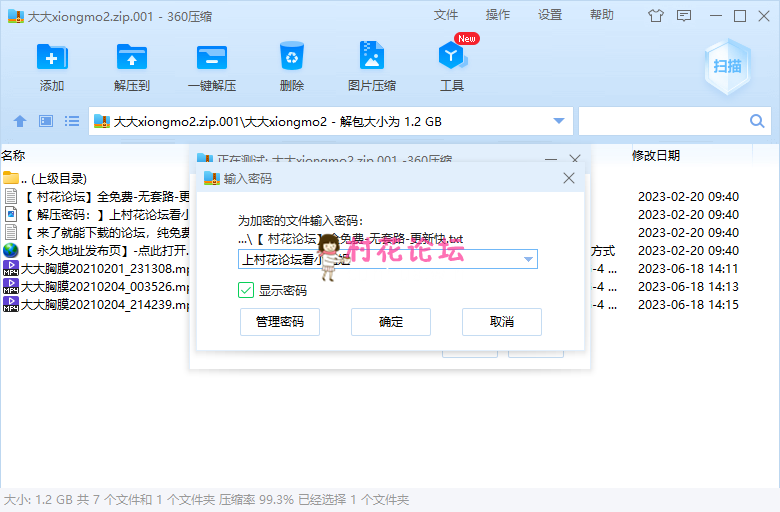Image resolution: width=780 pixels, height=512 pixels.
Task: Click the 确定 (OK) button
Action: point(391,322)
